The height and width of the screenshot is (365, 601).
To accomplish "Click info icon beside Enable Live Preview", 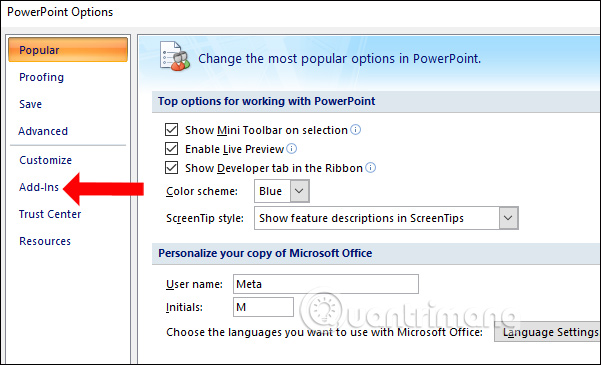I will (292, 148).
